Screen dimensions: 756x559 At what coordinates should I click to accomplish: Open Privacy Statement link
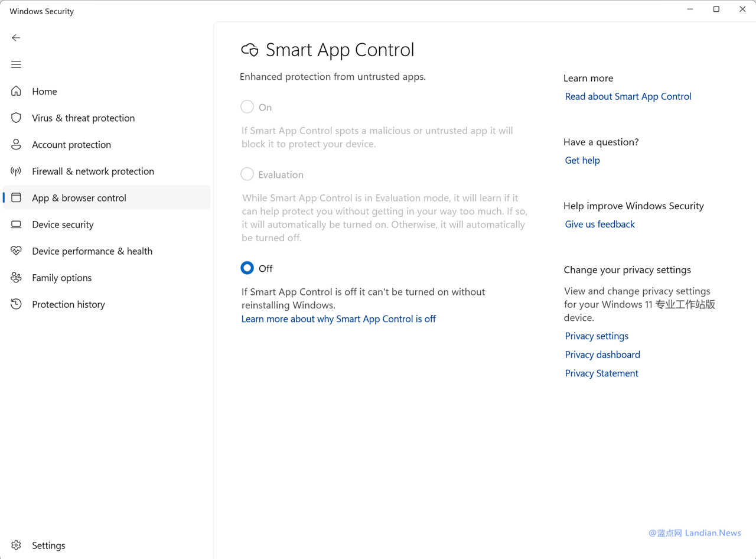(x=601, y=373)
